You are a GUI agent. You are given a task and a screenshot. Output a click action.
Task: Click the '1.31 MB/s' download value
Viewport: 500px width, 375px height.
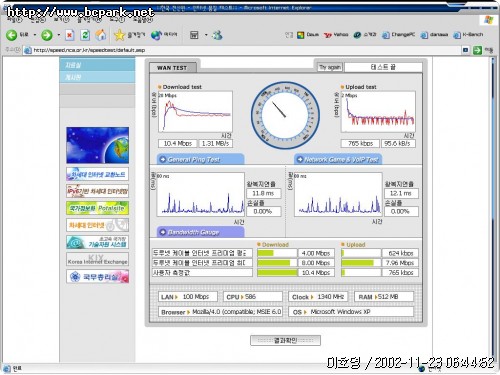(x=216, y=144)
